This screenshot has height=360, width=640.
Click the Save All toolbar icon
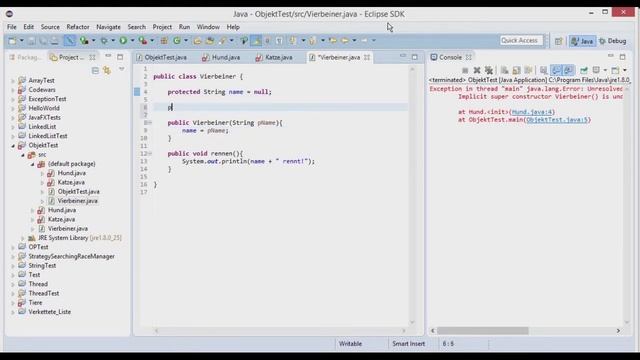tap(43, 41)
